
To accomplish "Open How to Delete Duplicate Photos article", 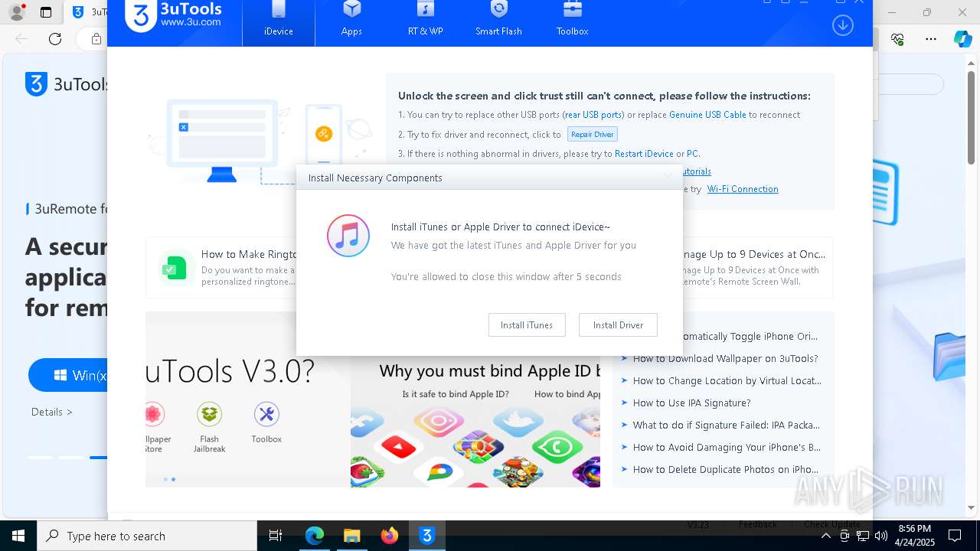I will [x=725, y=469].
